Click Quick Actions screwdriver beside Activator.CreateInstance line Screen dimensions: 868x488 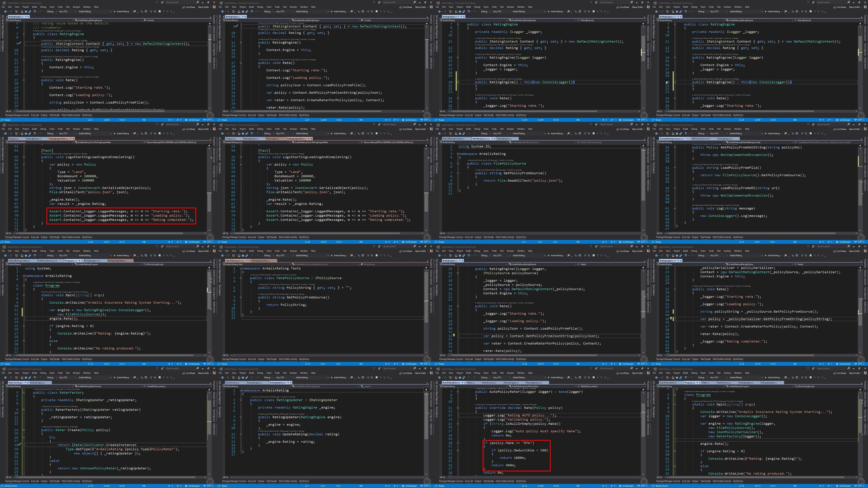(x=20, y=445)
